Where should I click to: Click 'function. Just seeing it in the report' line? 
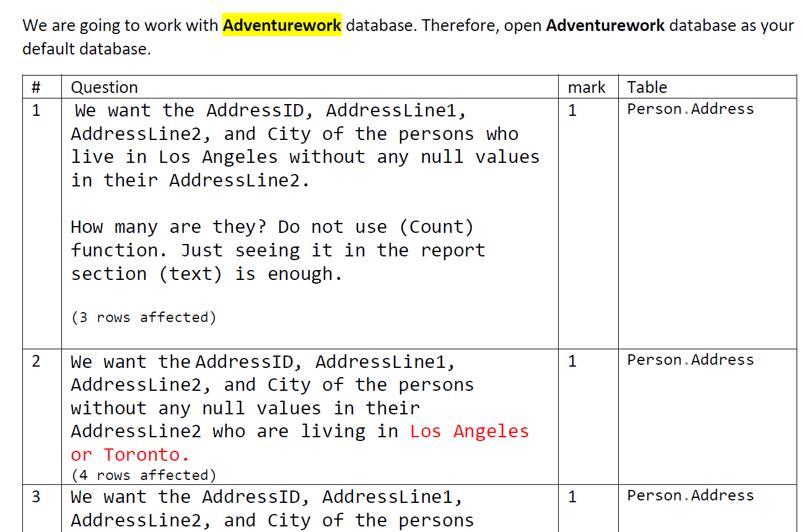tap(278, 250)
